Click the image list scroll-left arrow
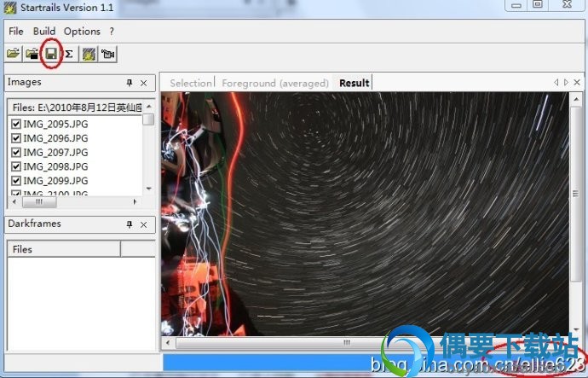Viewport: 588px width, 378px height. (14, 201)
